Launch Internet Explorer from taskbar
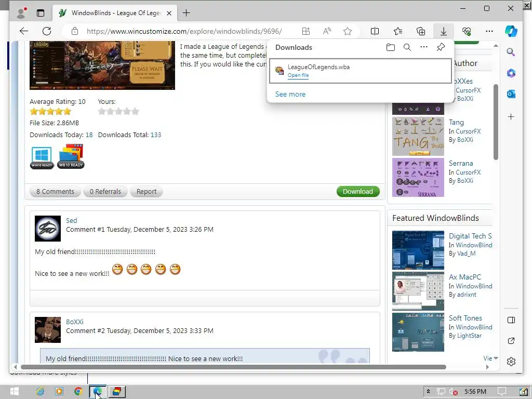This screenshot has width=532, height=399. pos(40,392)
